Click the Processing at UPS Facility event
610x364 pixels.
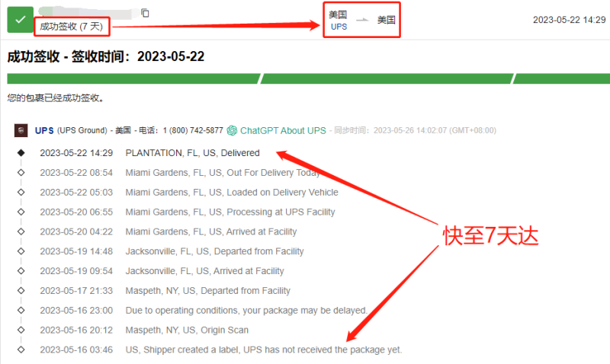[230, 212]
